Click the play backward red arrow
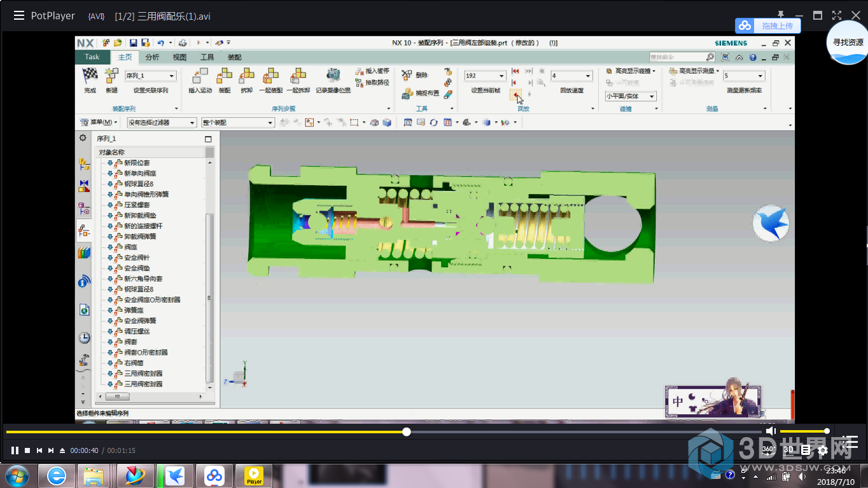868x488 pixels. (x=515, y=94)
